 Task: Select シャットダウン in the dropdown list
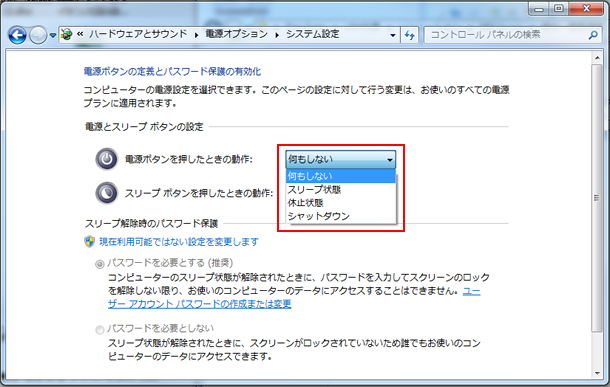point(340,216)
